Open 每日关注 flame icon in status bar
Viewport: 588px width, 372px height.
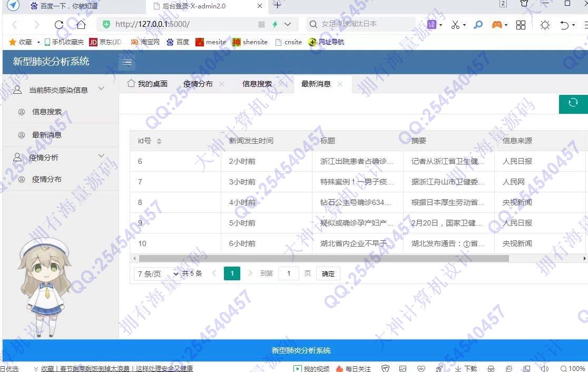point(353,368)
